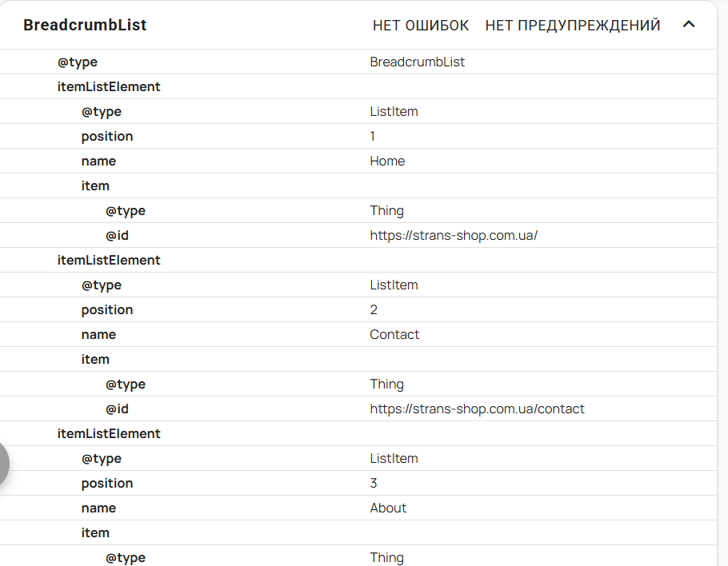Click the НЕТ ПРЕДУПРЕЖДЕНИЙ label
The image size is (728, 566).
point(573,26)
